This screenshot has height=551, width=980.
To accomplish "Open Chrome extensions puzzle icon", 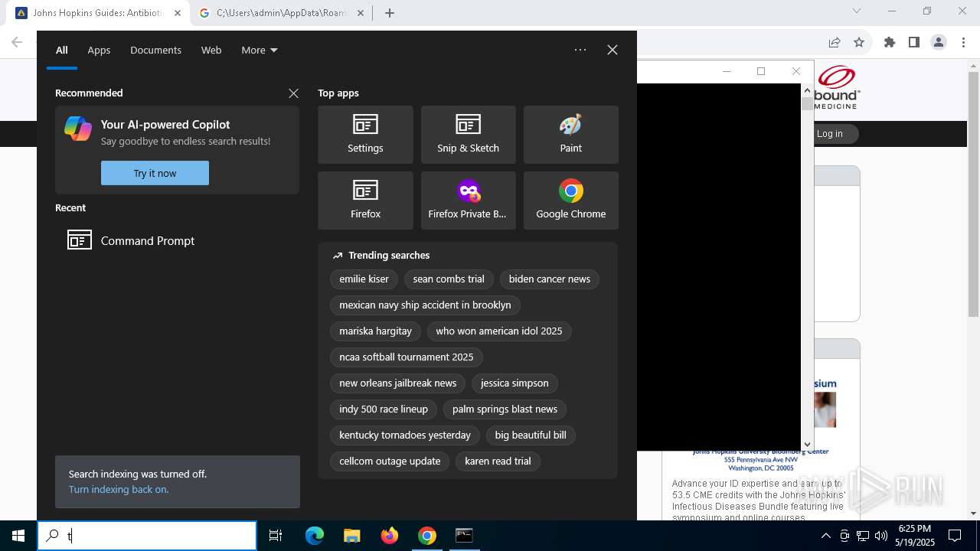I will (890, 43).
